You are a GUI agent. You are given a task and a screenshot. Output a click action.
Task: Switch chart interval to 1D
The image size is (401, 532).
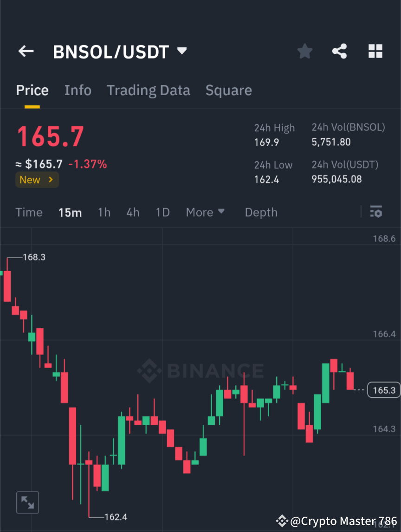click(x=162, y=212)
